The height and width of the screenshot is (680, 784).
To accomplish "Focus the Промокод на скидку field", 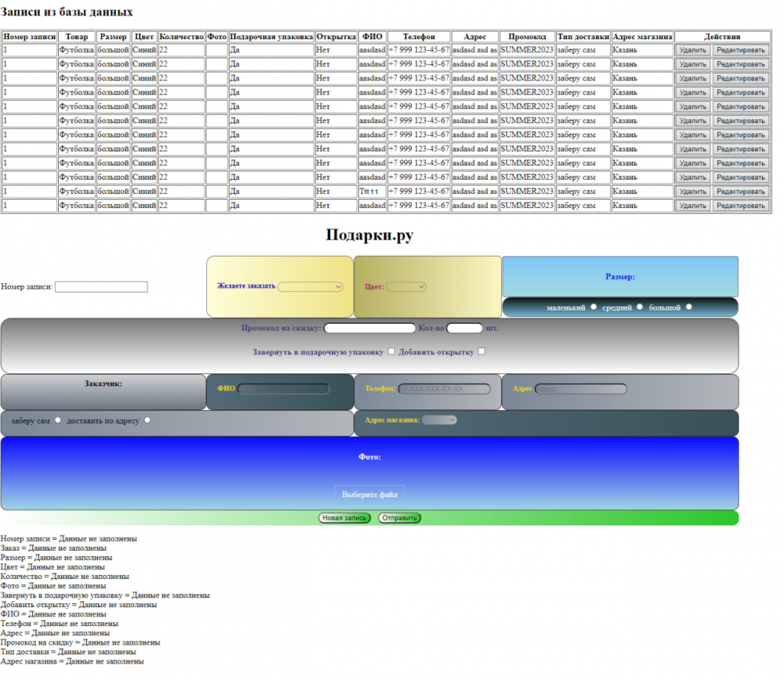I will 369,329.
